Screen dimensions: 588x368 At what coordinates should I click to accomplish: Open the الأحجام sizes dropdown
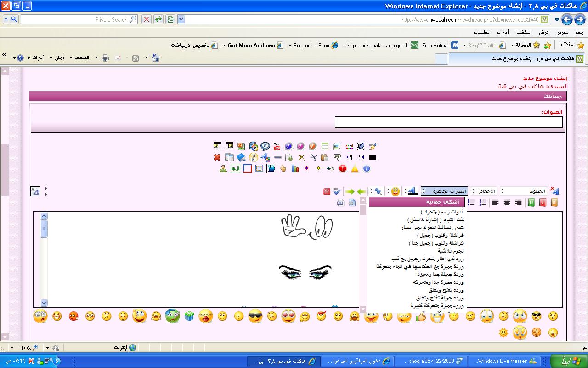point(484,191)
